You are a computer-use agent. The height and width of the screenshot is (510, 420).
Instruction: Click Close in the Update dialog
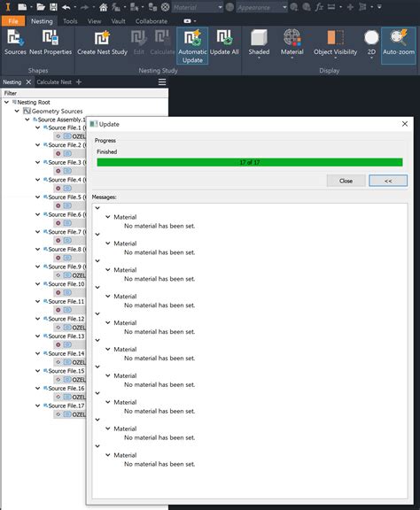(x=346, y=181)
